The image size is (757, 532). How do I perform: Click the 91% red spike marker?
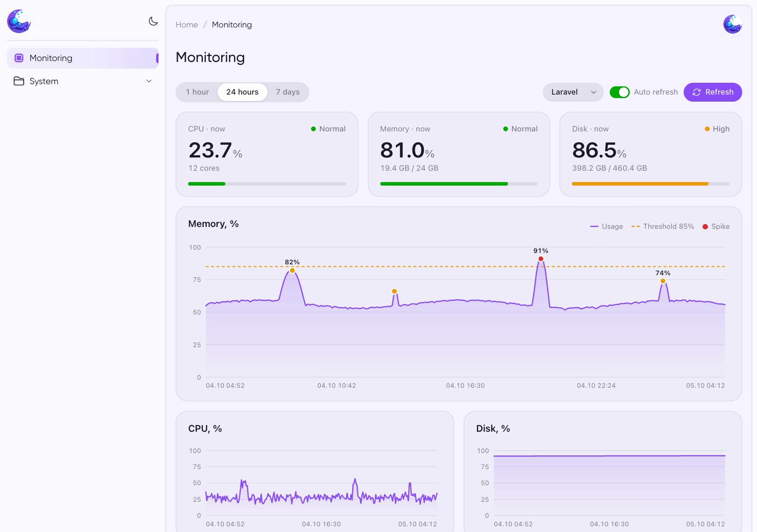click(541, 259)
